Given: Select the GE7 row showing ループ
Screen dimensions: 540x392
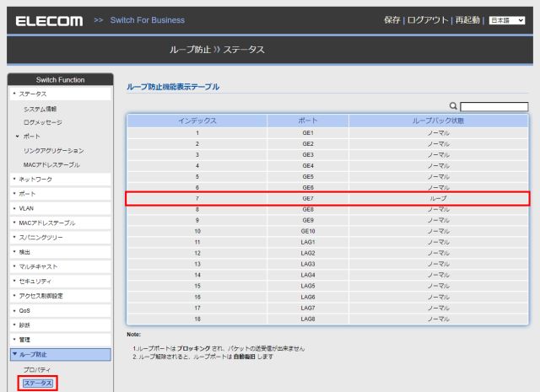Looking at the screenshot, I should click(x=327, y=198).
